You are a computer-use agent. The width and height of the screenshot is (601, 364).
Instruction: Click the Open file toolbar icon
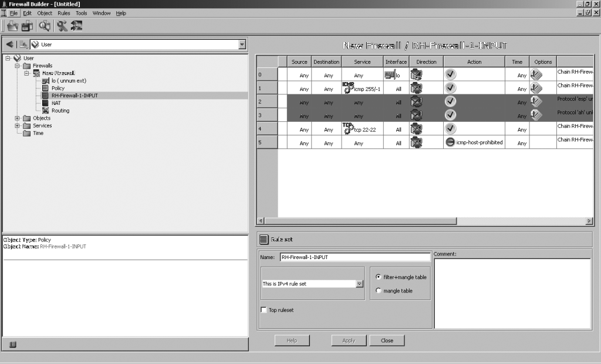pyautogui.click(x=12, y=26)
